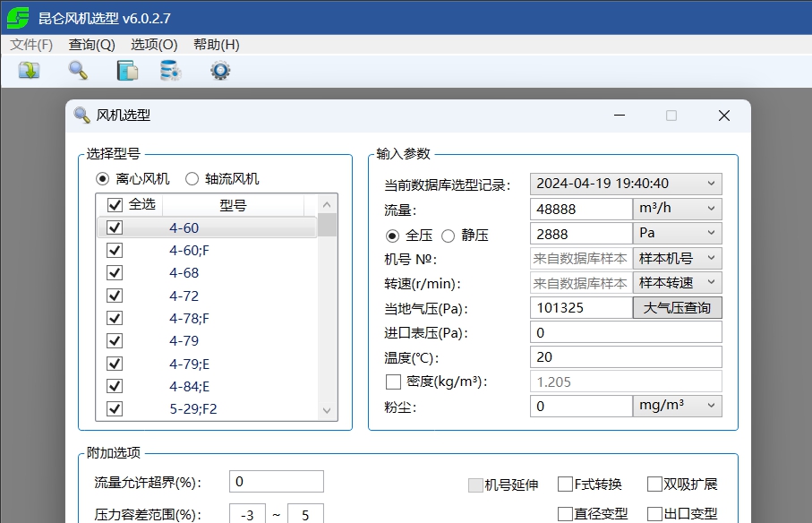
Task: Open the database management icon
Action: coord(173,70)
